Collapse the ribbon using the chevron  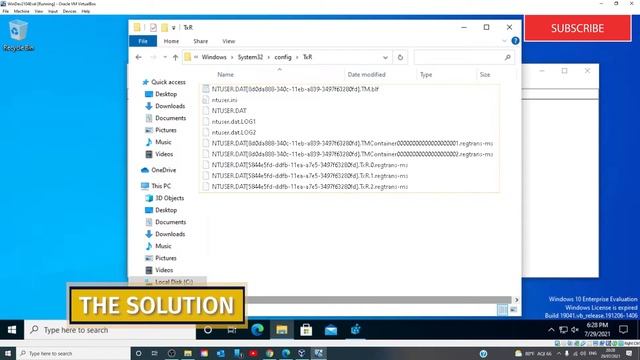(x=504, y=41)
